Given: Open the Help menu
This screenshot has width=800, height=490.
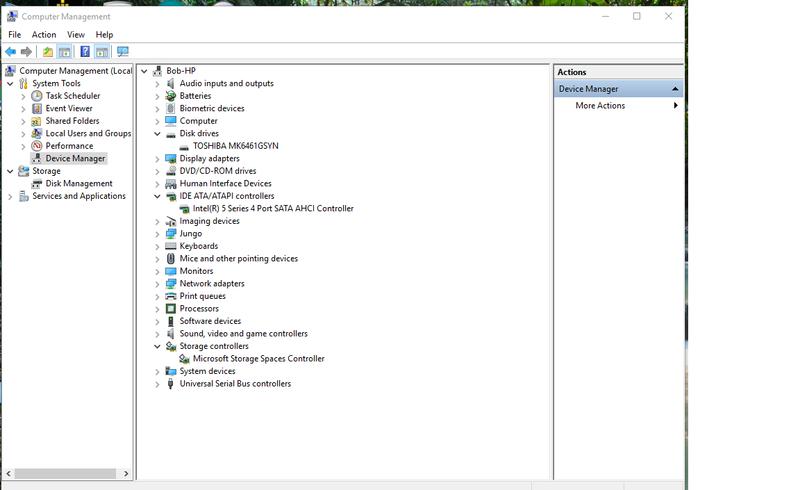Looking at the screenshot, I should [x=104, y=35].
